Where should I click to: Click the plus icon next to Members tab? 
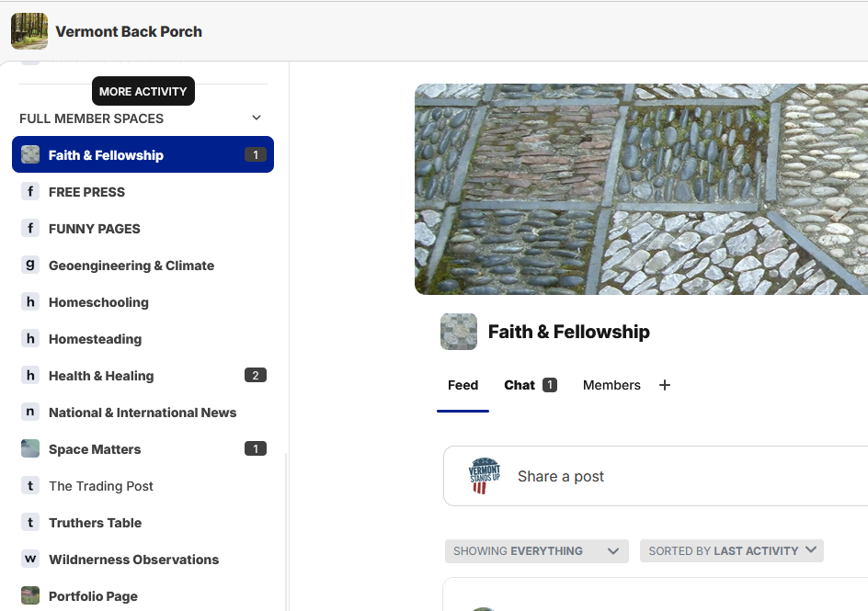665,385
